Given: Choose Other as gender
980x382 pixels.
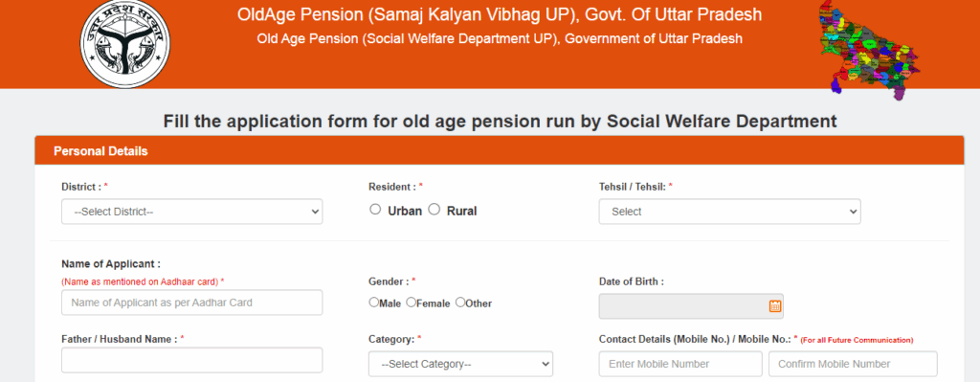Looking at the screenshot, I should pos(460,302).
